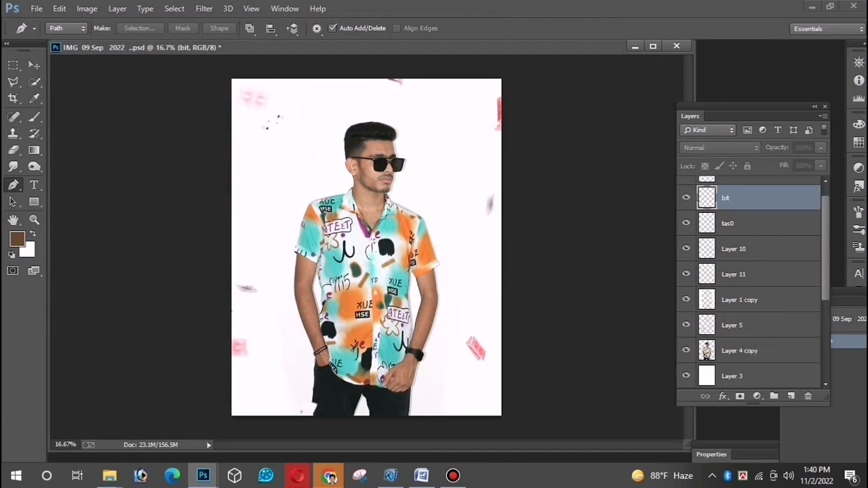
Task: Open the Layers panel flyout menu
Action: 823,116
